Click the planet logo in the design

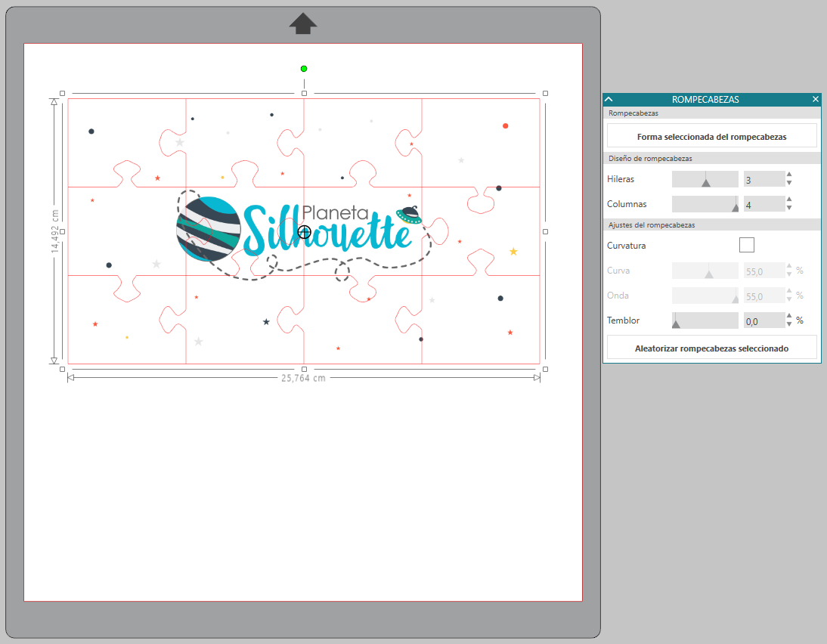coord(209,229)
